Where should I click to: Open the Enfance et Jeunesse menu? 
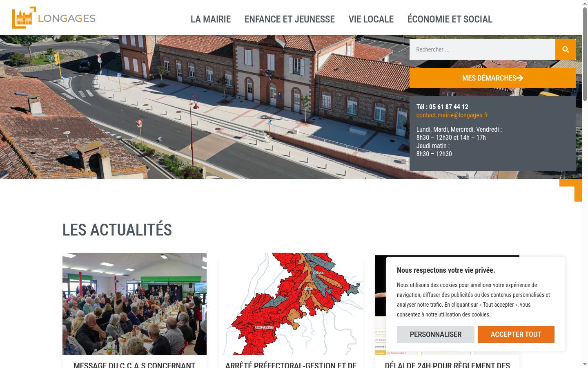click(x=290, y=19)
